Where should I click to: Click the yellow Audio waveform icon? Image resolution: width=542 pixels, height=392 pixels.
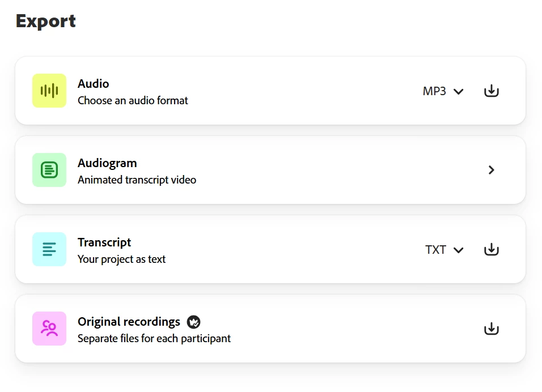tap(49, 91)
